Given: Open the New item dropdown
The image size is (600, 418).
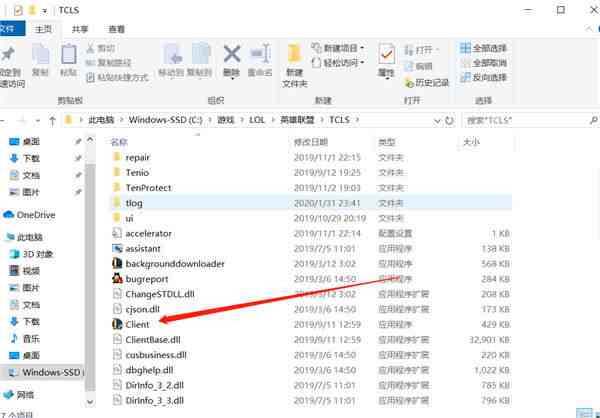Looking at the screenshot, I should [338, 48].
